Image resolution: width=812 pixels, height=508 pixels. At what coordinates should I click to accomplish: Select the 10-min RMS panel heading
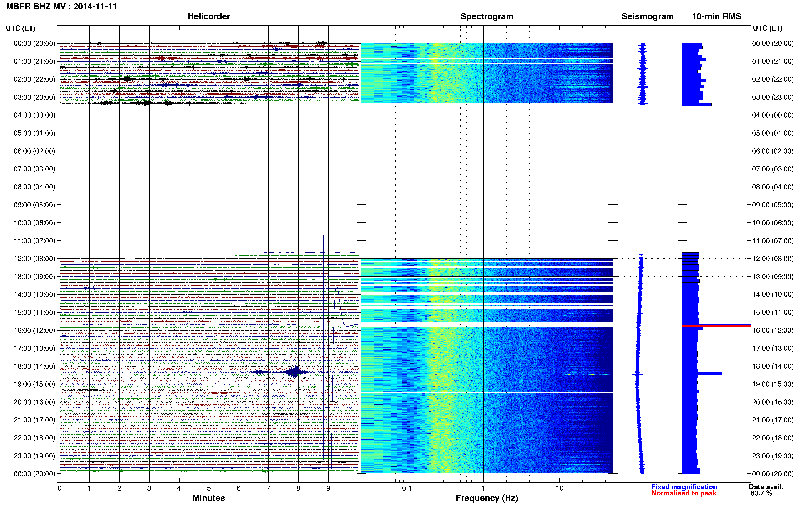717,16
